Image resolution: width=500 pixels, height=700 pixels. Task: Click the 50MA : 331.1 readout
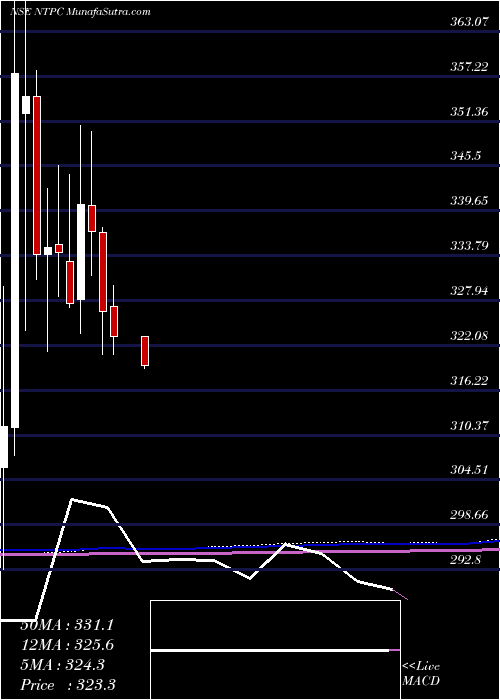tap(67, 624)
